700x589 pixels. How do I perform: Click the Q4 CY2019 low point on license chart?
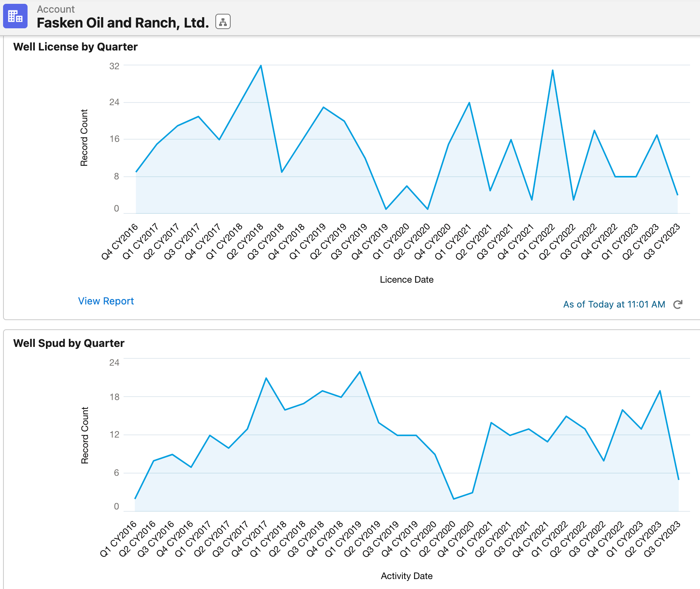pos(386,208)
